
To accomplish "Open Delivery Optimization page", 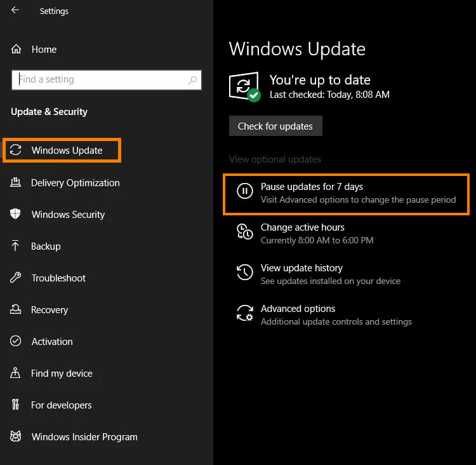I will 76,183.
